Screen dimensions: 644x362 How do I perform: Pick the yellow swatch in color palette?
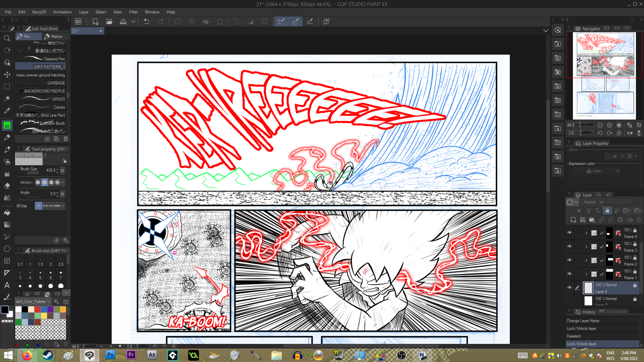click(x=44, y=316)
